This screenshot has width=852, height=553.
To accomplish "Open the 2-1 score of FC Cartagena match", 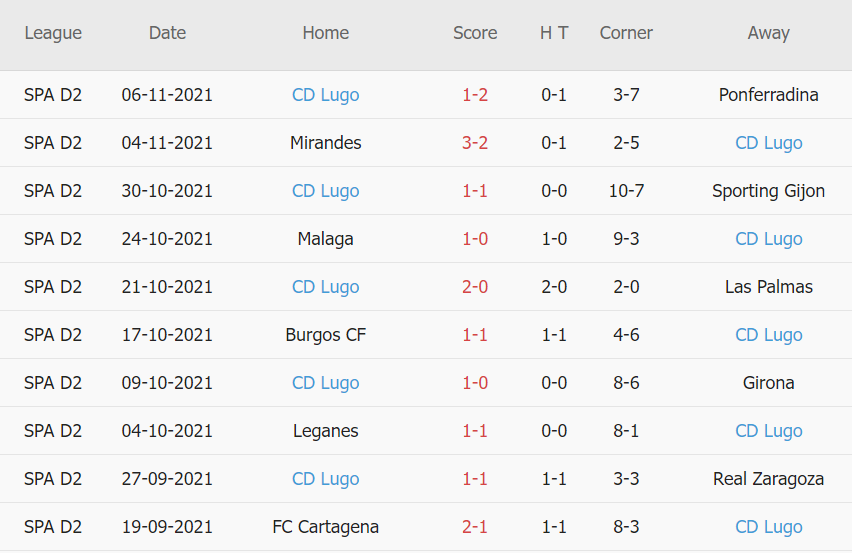I will coord(475,527).
